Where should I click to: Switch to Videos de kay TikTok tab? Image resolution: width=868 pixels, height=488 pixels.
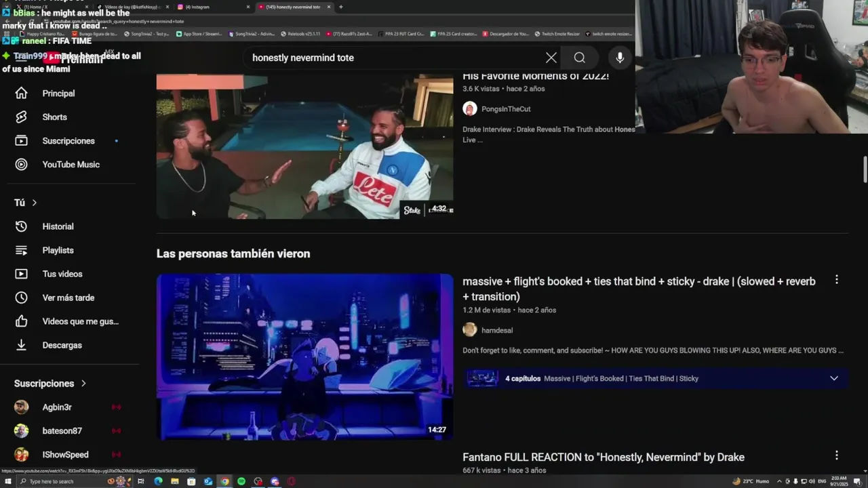pos(132,7)
